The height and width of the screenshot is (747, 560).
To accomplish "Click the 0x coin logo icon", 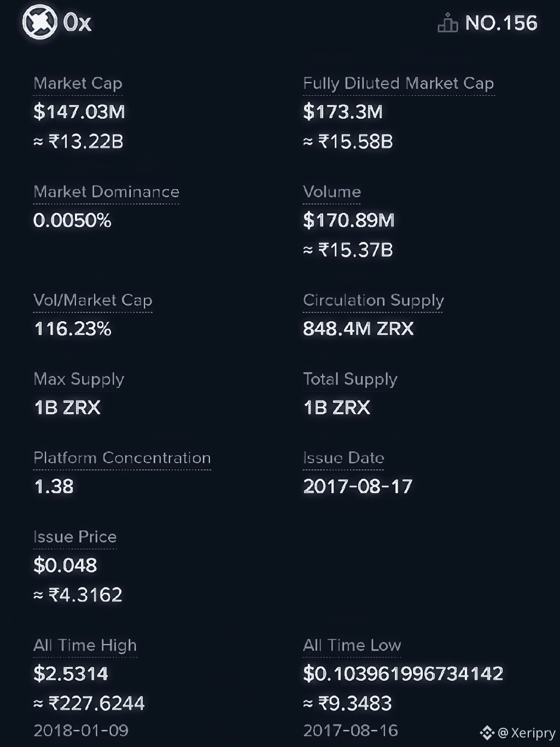I will [39, 22].
